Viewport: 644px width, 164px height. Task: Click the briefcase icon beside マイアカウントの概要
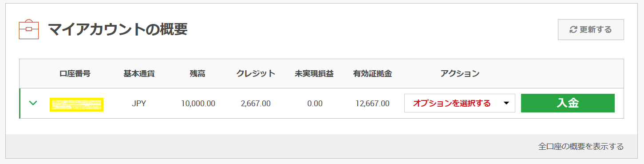click(x=29, y=29)
